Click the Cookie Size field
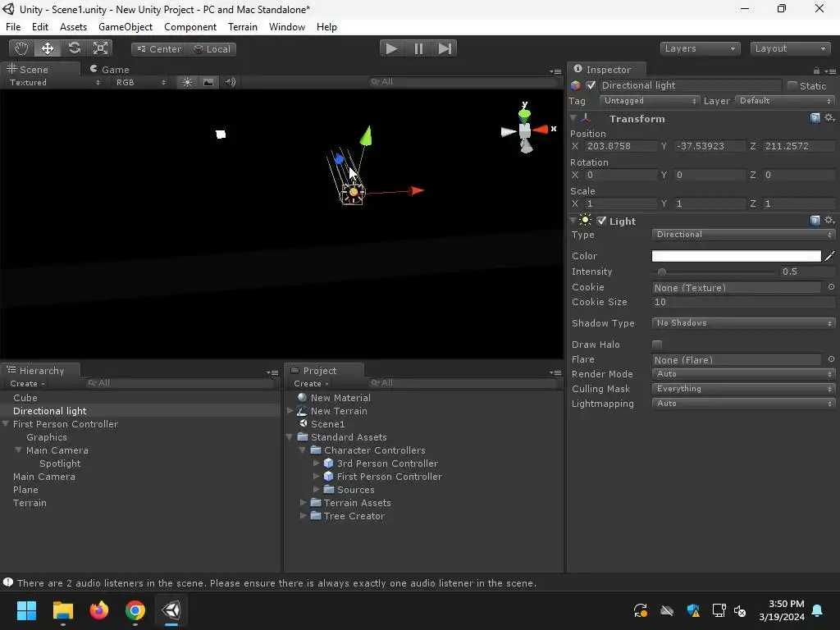Screen dimensions: 840x630 743,302
